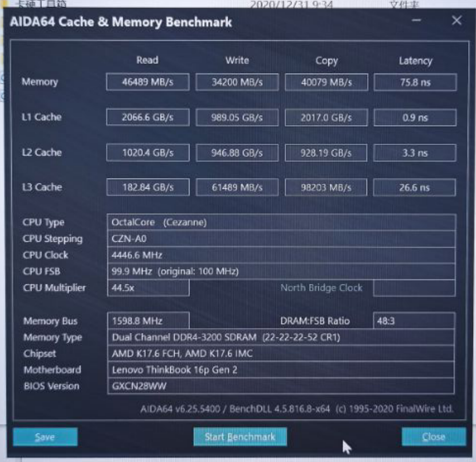Click DRAM:FSB Ratio value 48:3
The width and height of the screenshot is (476, 462).
point(414,321)
